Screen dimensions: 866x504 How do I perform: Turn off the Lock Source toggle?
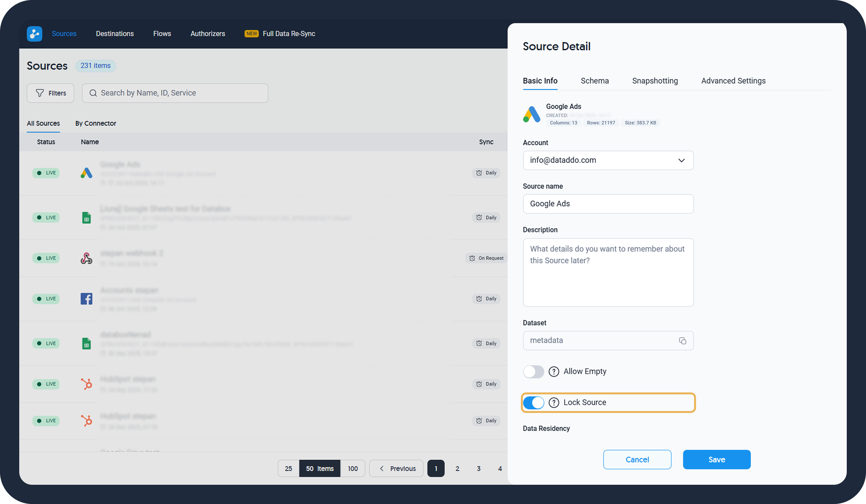533,402
